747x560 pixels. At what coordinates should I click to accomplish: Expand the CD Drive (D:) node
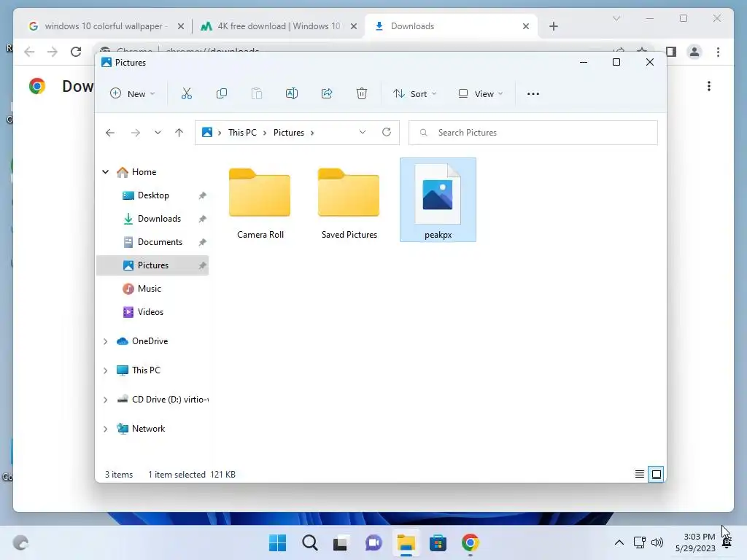coord(105,400)
